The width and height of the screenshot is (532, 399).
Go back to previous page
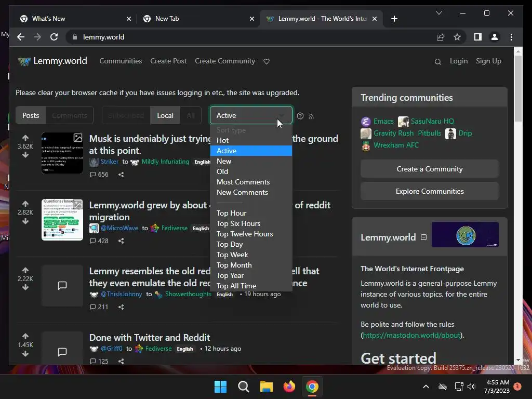click(x=21, y=37)
